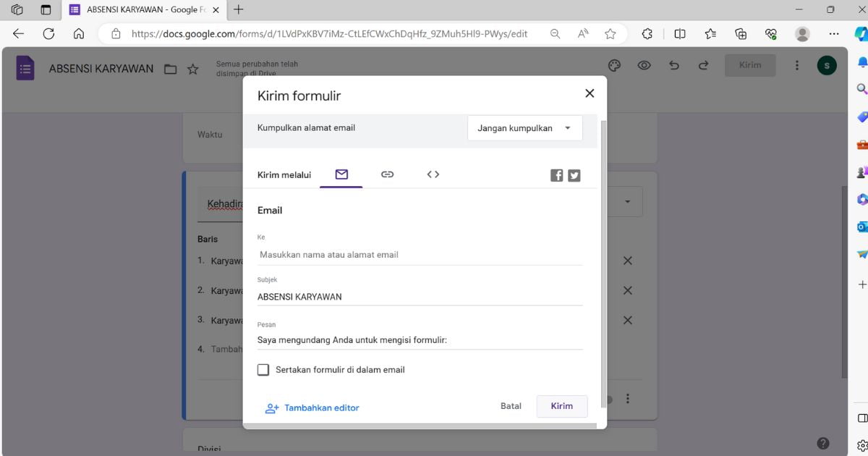The width and height of the screenshot is (868, 456).
Task: Click the Ke email address field
Action: [x=420, y=255]
